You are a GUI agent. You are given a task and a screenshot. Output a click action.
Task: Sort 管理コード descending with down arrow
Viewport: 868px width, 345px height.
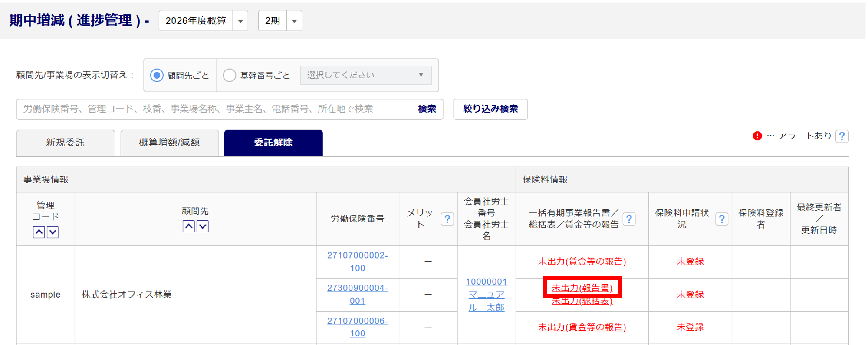tap(53, 232)
